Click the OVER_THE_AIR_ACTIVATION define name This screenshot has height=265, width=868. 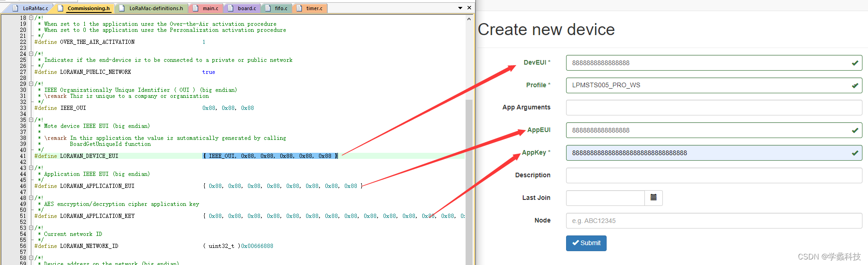click(x=97, y=42)
